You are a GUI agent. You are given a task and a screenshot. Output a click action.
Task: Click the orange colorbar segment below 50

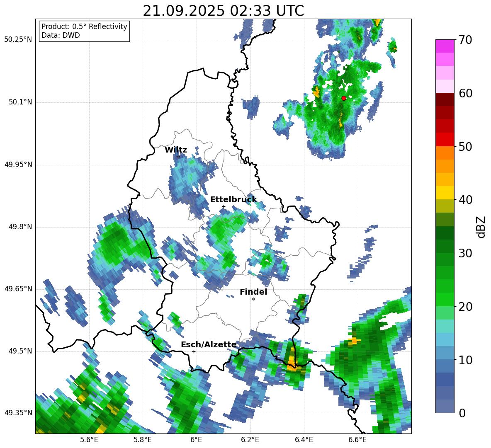coord(445,153)
